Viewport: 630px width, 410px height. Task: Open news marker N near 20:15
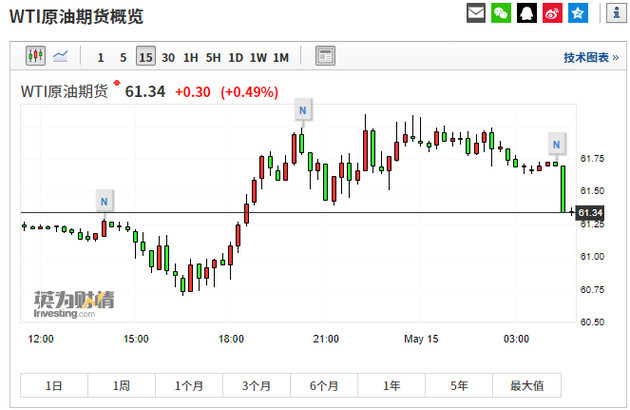coord(303,110)
